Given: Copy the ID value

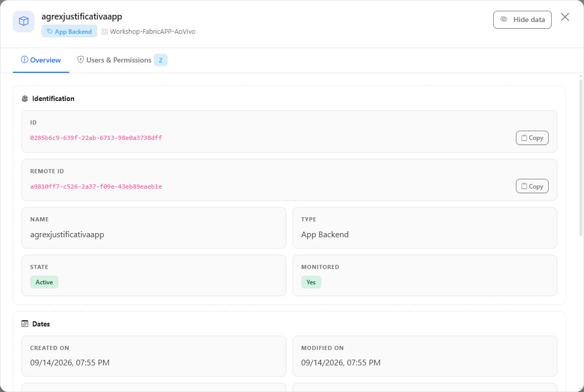Looking at the screenshot, I should coord(532,138).
